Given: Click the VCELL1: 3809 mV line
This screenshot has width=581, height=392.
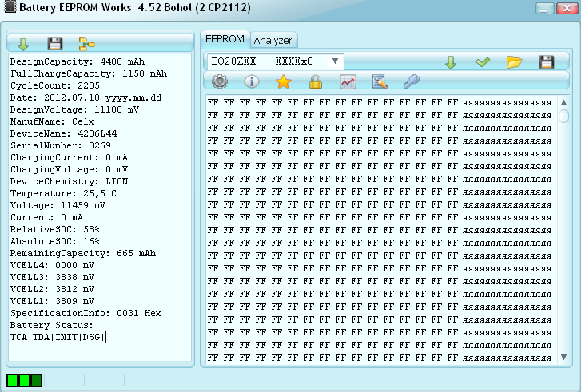Looking at the screenshot, I should pyautogui.click(x=52, y=301).
